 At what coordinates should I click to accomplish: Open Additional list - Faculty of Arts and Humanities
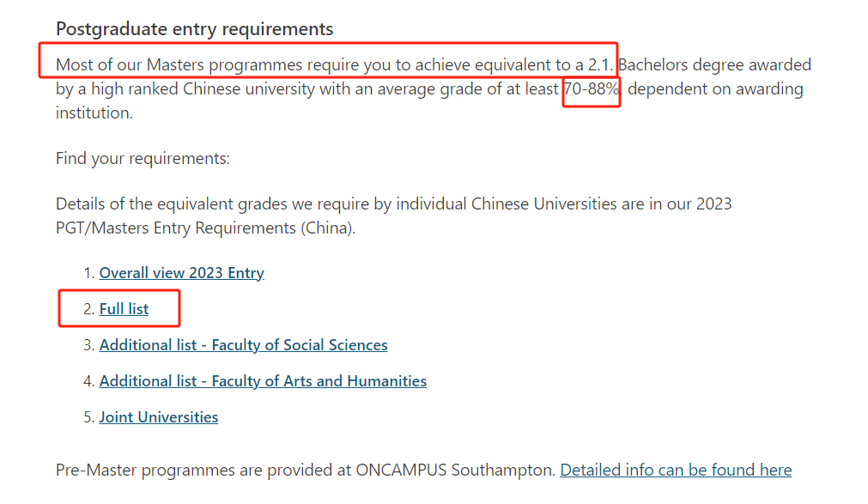(263, 381)
